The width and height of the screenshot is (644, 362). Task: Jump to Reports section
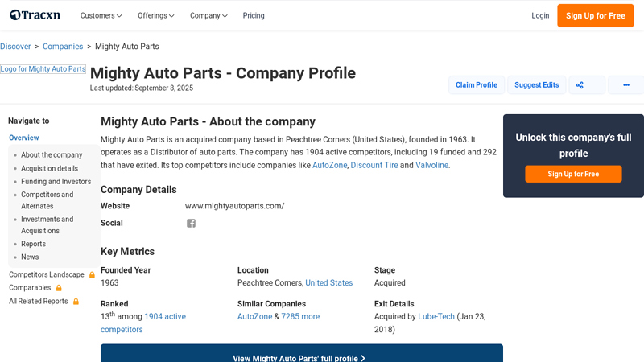[33, 244]
